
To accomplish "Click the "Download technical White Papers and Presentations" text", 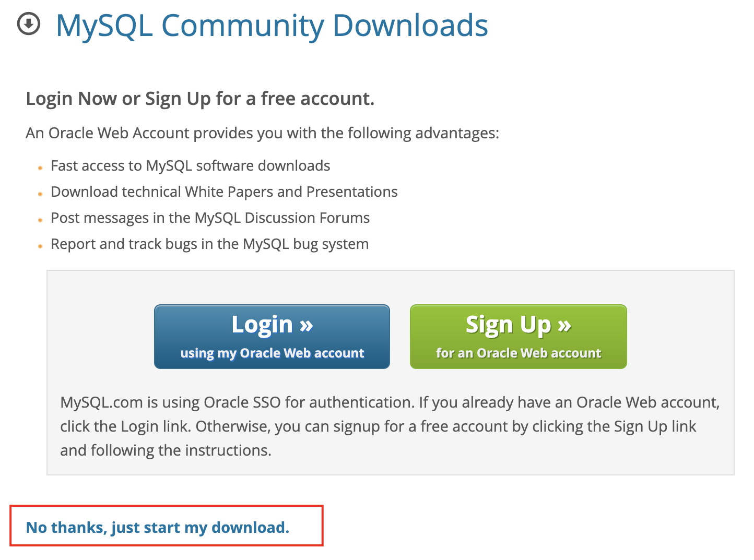I will 224,192.
